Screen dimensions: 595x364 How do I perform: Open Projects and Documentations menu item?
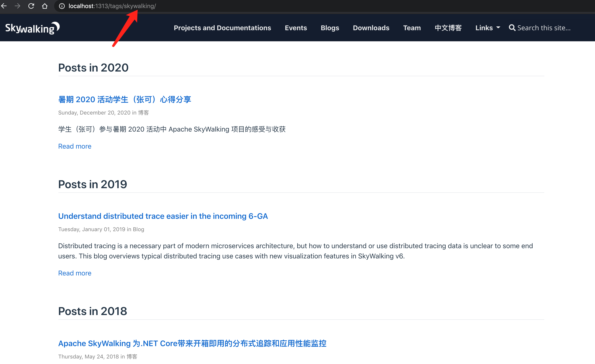pyautogui.click(x=222, y=28)
